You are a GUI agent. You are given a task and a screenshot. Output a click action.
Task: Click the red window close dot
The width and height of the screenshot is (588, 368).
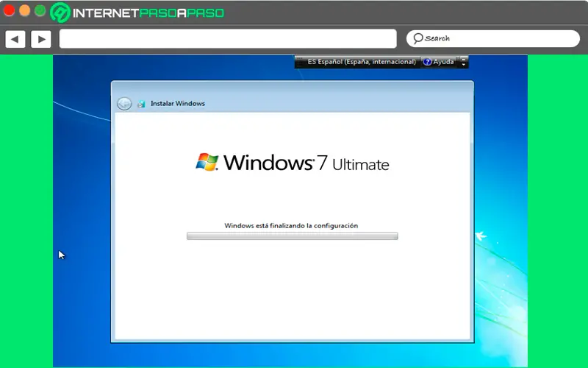pyautogui.click(x=9, y=10)
